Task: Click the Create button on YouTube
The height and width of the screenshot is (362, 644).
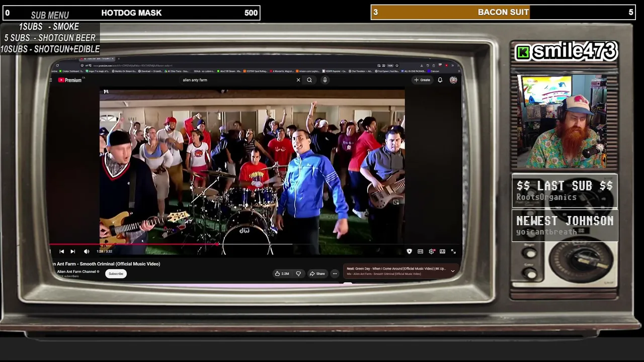Action: 422,80
